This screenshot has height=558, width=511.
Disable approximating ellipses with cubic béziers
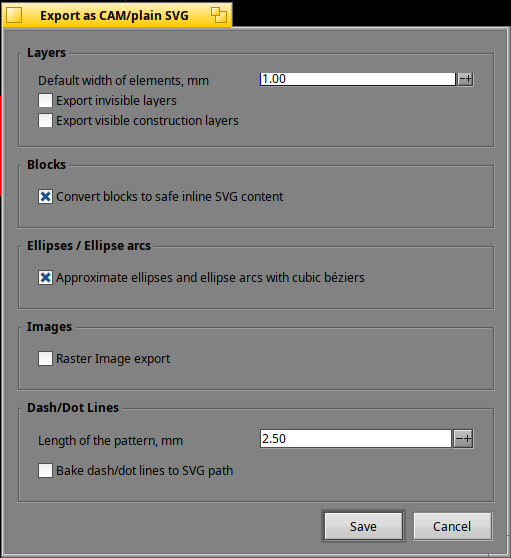pyautogui.click(x=45, y=278)
